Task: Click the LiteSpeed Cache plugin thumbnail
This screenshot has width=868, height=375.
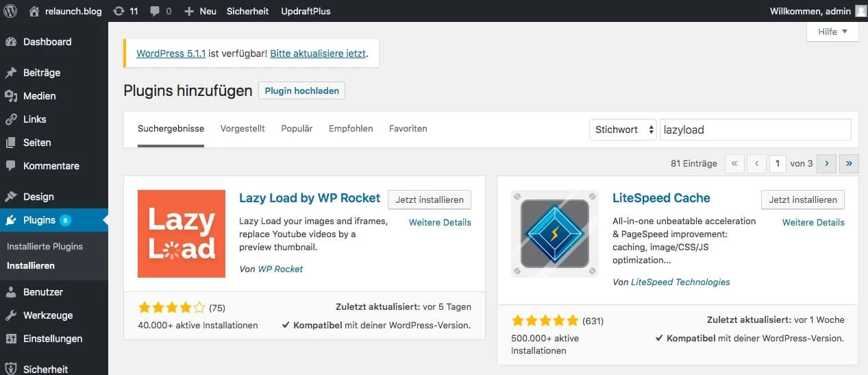Action: point(555,234)
